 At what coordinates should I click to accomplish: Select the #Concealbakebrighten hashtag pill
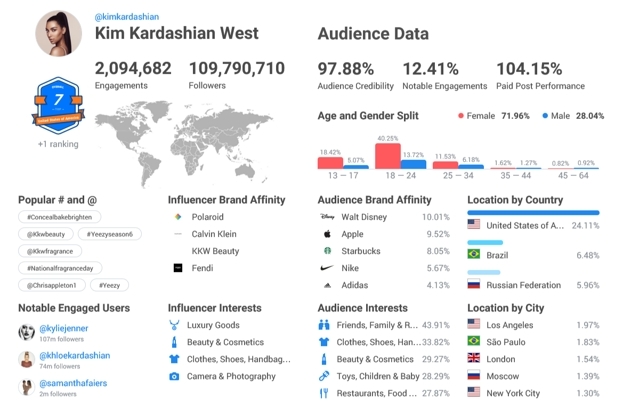coord(60,217)
